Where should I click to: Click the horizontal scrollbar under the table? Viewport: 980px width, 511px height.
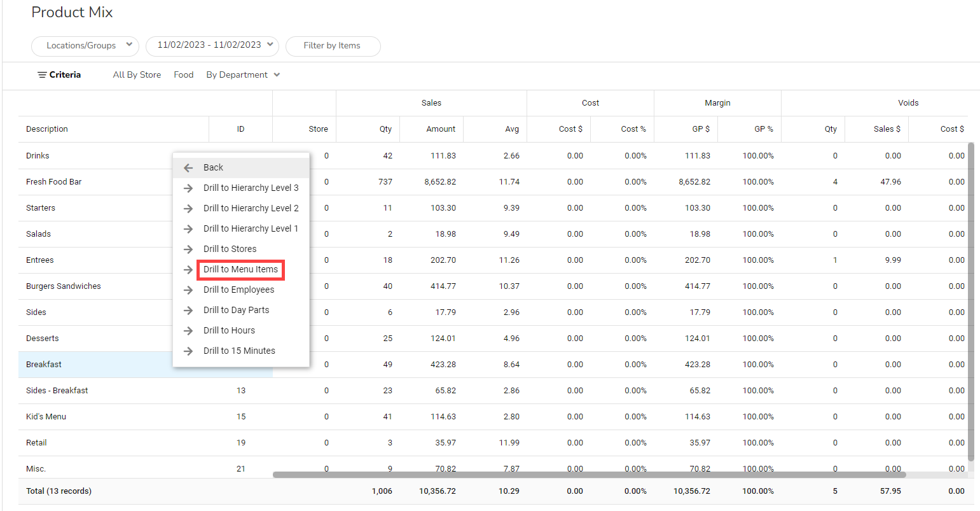click(x=588, y=475)
